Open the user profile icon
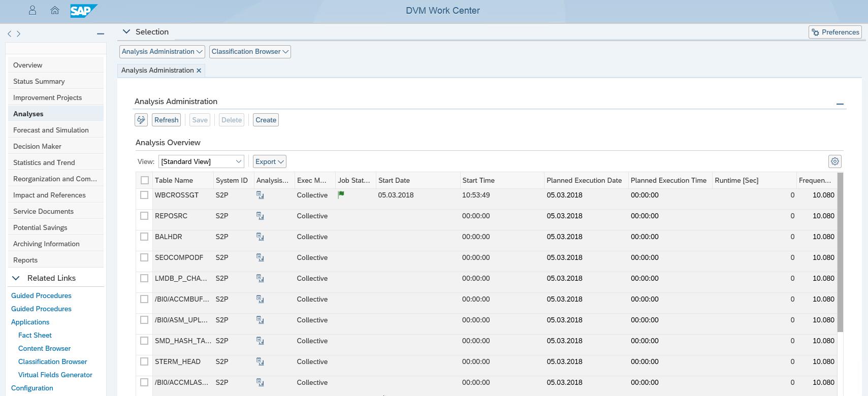This screenshot has width=868, height=396. (x=33, y=10)
